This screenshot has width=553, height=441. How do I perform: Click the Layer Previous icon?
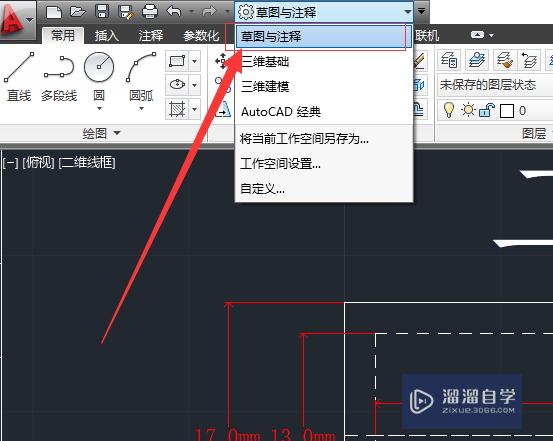(x=529, y=60)
